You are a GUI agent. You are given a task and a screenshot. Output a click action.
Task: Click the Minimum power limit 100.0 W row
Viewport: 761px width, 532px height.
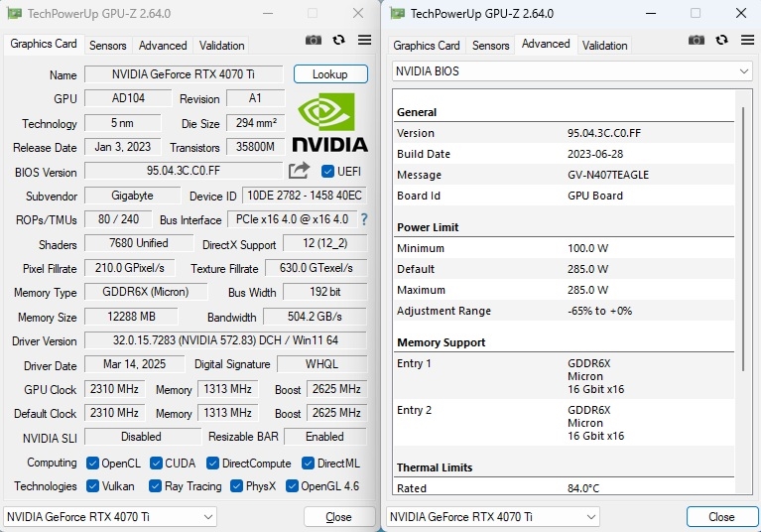point(564,248)
